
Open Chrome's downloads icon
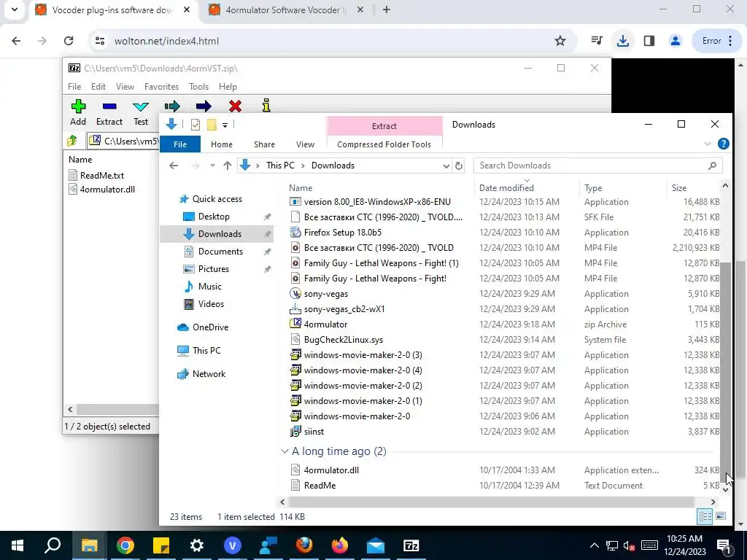[623, 41]
